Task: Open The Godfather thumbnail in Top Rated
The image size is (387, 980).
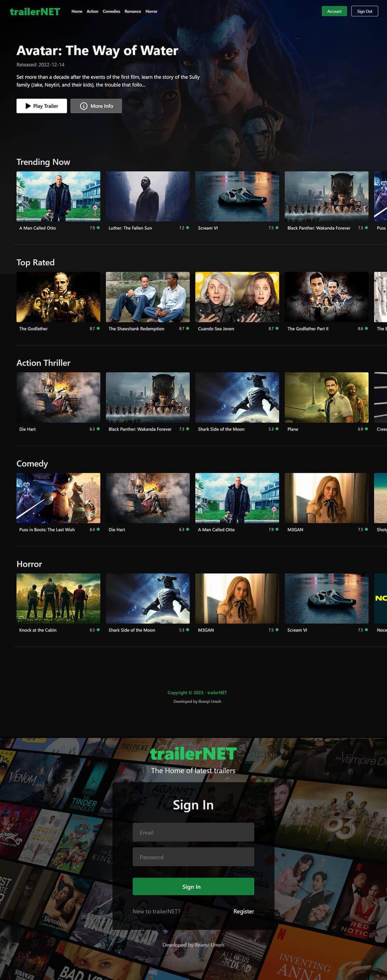Action: (58, 297)
